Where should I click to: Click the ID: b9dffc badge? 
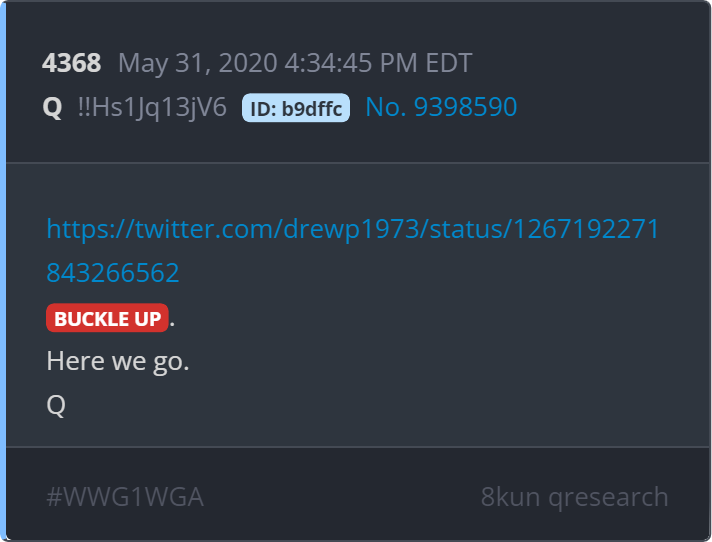[296, 108]
